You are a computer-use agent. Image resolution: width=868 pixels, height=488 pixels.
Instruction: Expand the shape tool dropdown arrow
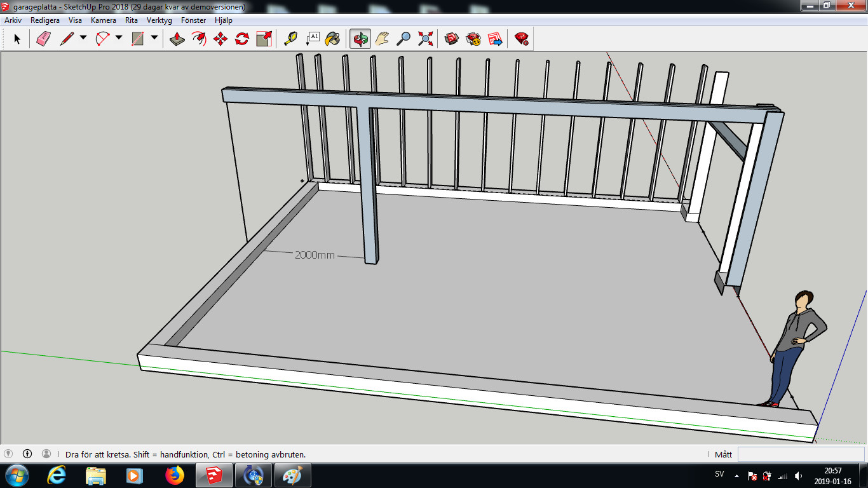(x=154, y=38)
